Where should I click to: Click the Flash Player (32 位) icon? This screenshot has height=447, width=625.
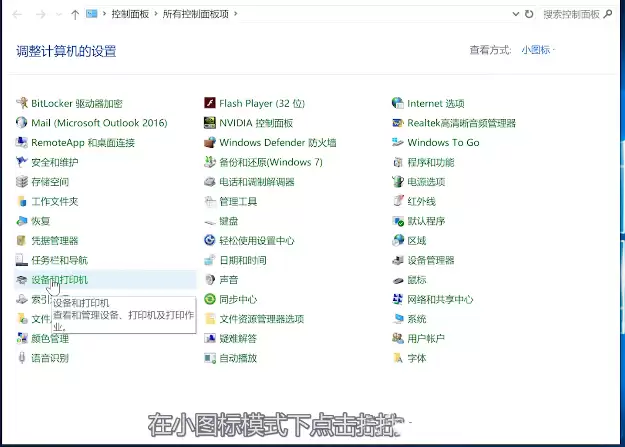click(210, 103)
